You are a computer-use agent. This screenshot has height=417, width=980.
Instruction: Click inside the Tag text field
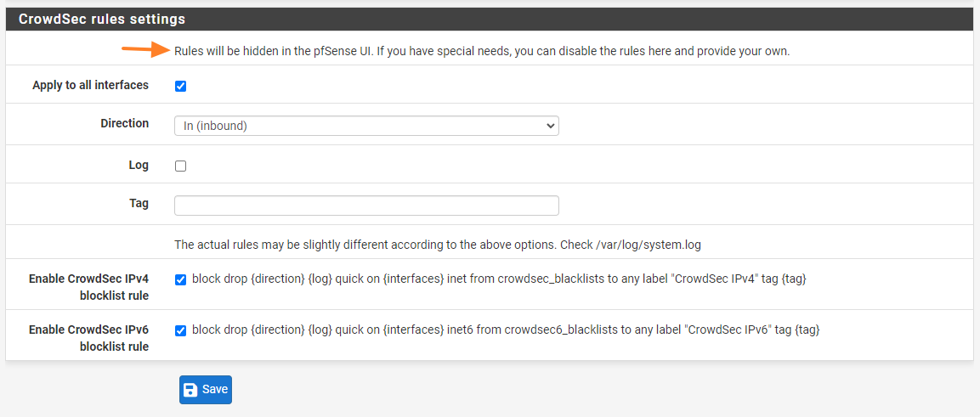click(x=365, y=206)
